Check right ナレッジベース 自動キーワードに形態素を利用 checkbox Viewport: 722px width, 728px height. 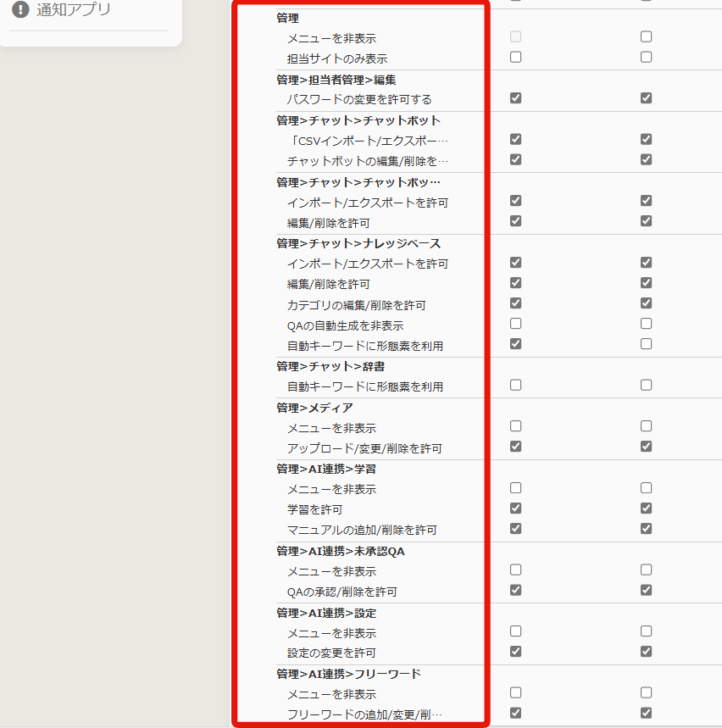[x=646, y=344]
